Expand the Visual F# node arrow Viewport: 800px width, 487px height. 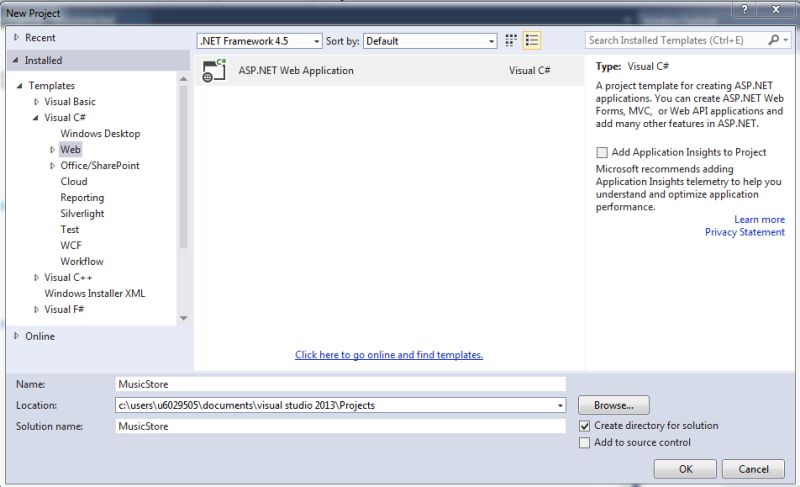point(36,310)
